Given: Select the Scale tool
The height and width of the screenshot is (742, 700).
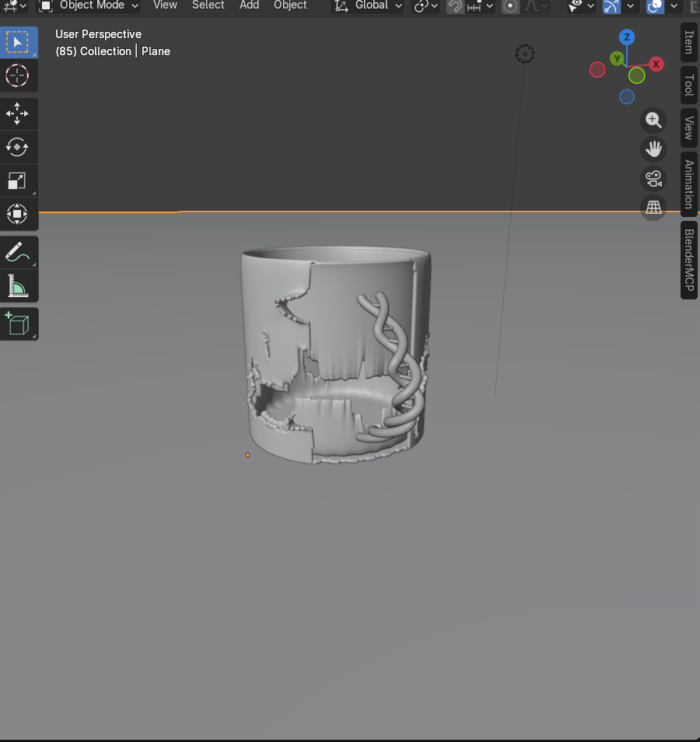Looking at the screenshot, I should (x=17, y=180).
